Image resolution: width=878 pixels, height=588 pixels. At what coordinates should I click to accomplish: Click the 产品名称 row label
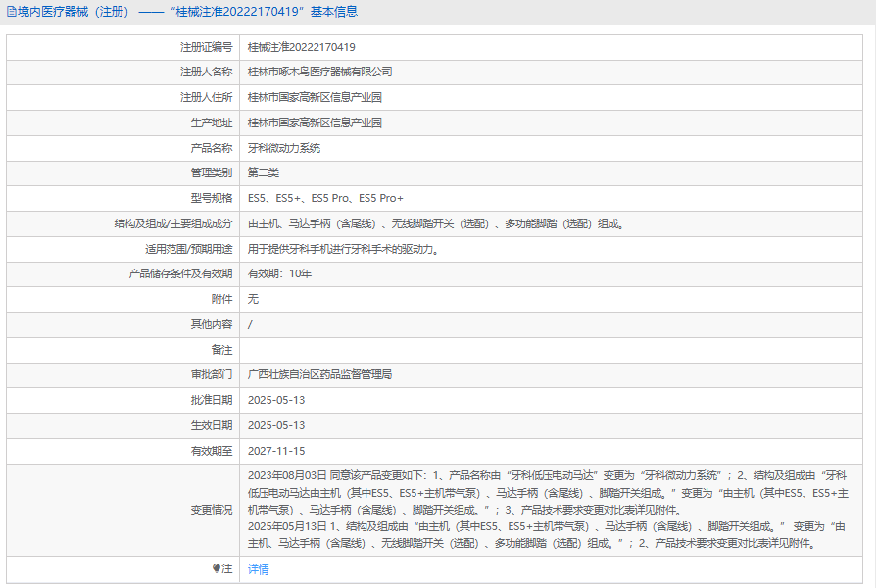pos(211,148)
